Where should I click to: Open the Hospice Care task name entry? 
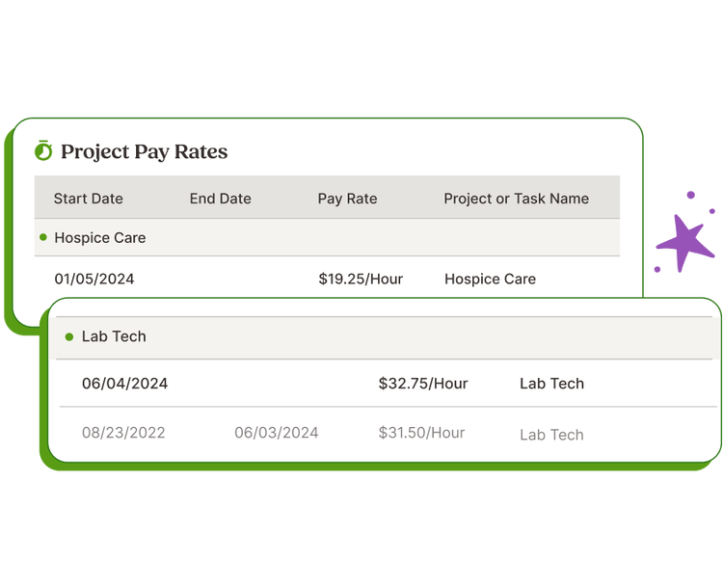490,279
